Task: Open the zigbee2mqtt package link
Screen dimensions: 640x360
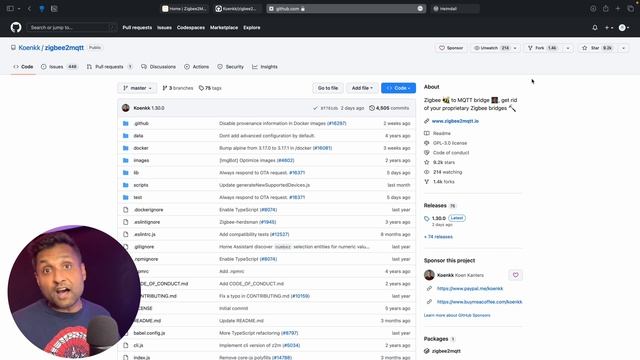Action: pos(446,351)
